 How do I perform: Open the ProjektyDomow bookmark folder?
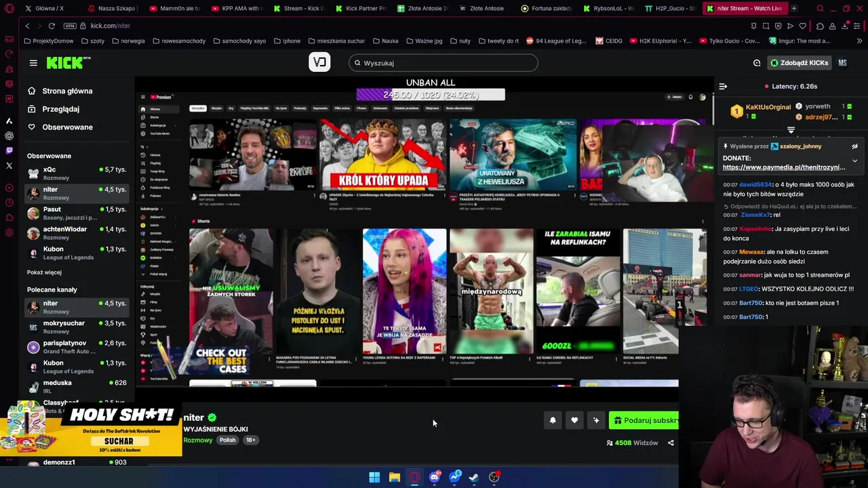tap(49, 41)
